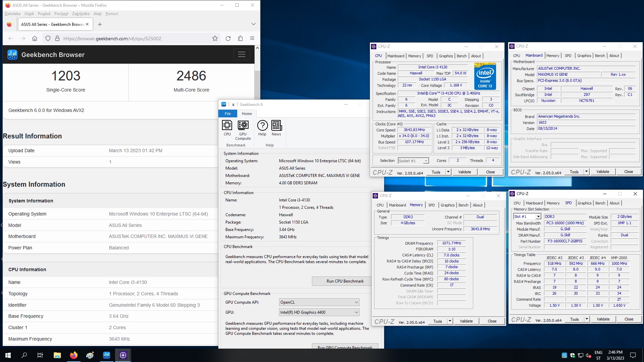644x362 pixels.
Task: Switch to Bench tab in CPU-Z CPU window
Action: (x=462, y=56)
